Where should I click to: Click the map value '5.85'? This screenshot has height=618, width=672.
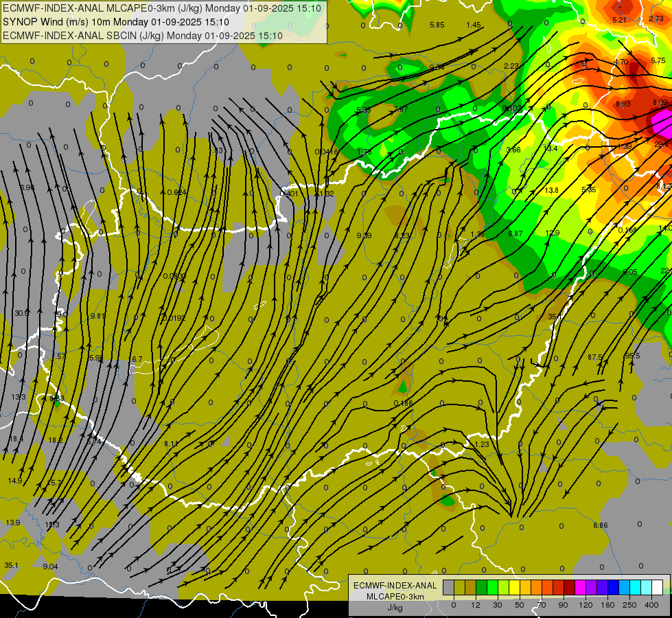coord(437,25)
